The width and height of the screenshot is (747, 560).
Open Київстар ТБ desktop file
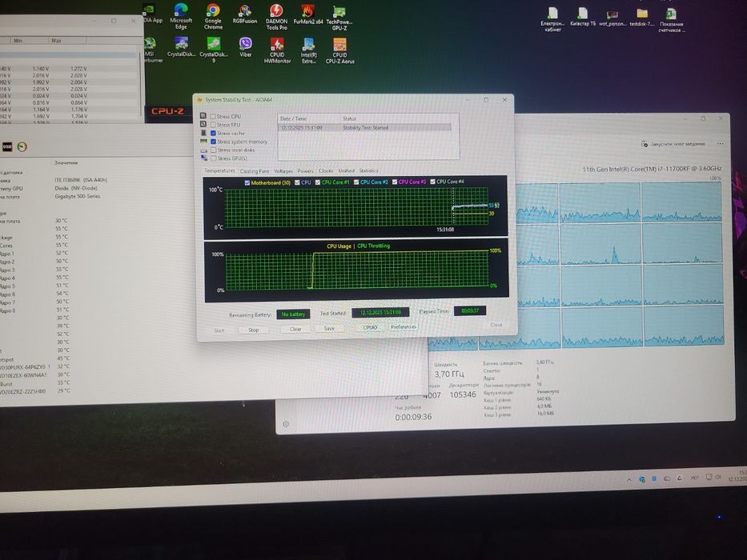click(583, 17)
